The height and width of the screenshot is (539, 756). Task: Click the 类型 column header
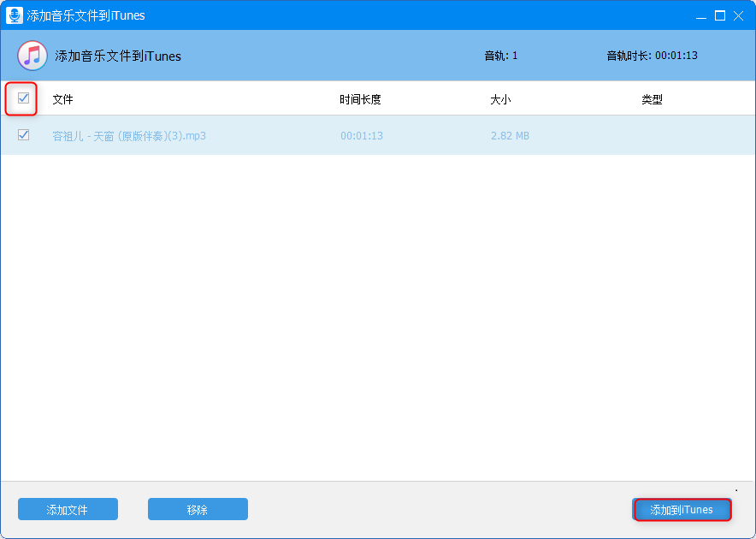click(652, 99)
